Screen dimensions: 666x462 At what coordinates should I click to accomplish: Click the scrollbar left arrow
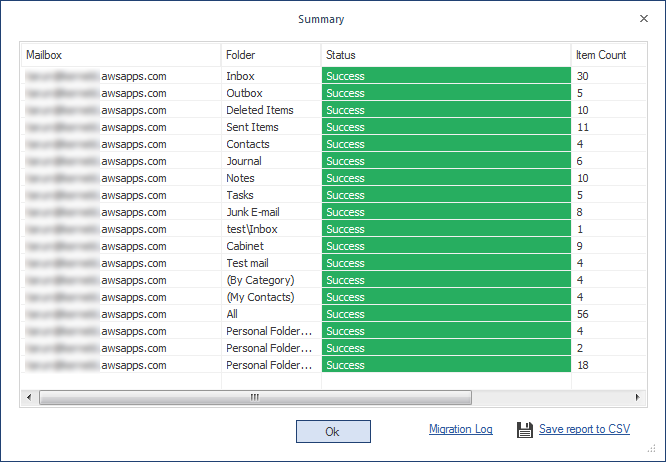29,397
